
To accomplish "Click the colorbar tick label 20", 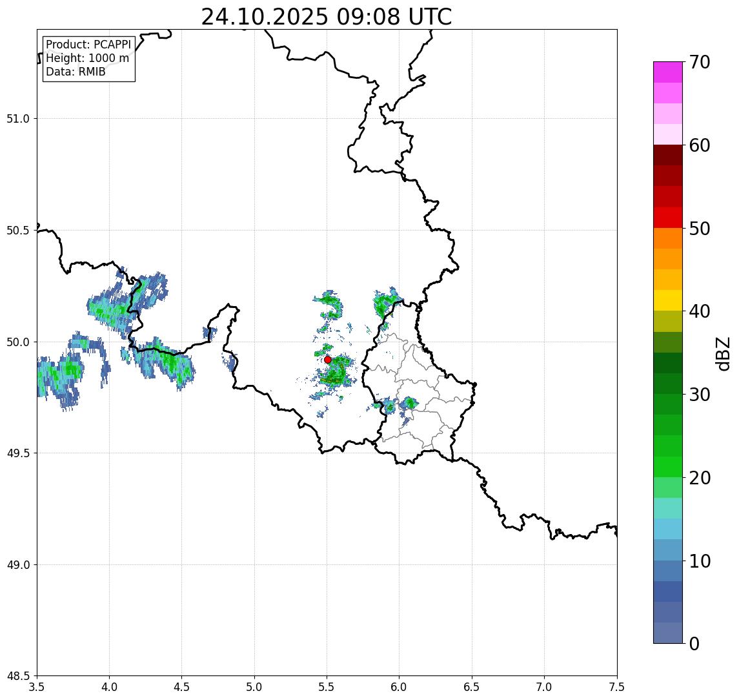I will point(700,478).
